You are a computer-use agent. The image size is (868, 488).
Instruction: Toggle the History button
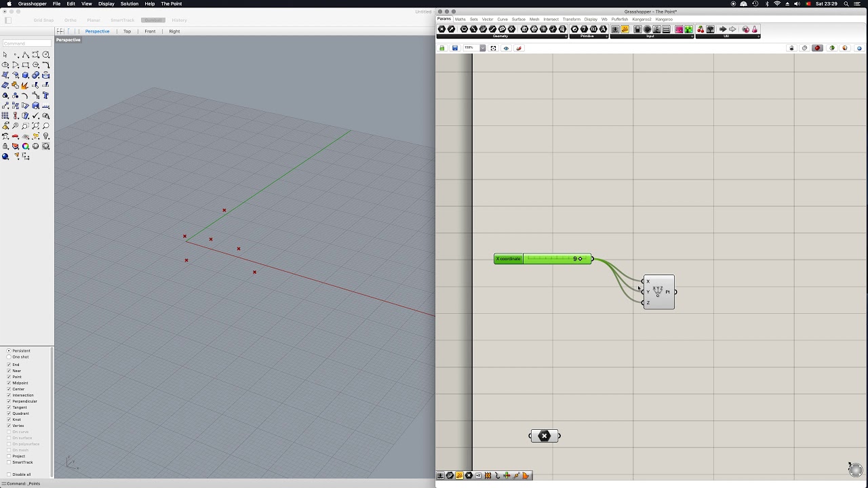coord(179,20)
